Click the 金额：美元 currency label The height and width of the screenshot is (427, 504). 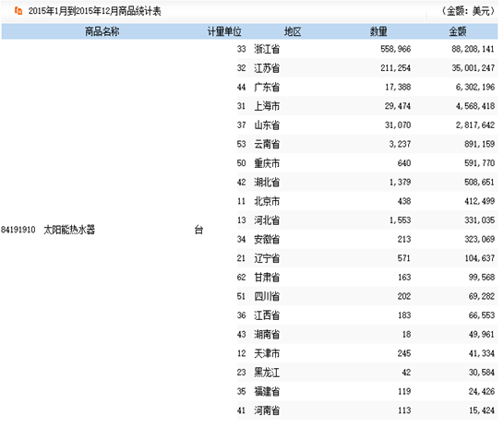click(469, 11)
